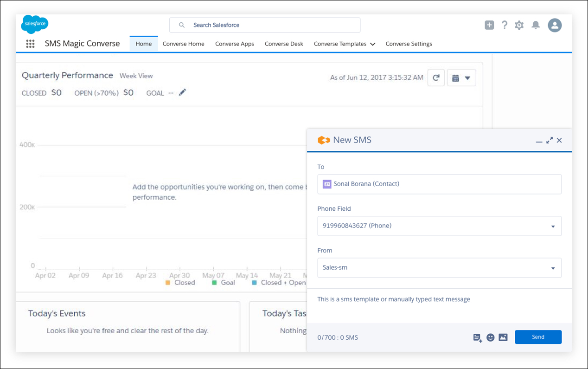Open the Help question mark icon
The image size is (588, 369).
(x=505, y=25)
